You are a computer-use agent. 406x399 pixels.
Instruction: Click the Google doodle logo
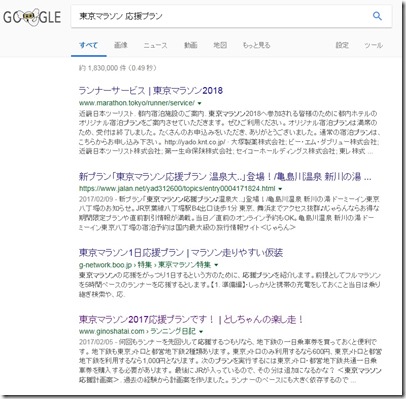(x=32, y=17)
